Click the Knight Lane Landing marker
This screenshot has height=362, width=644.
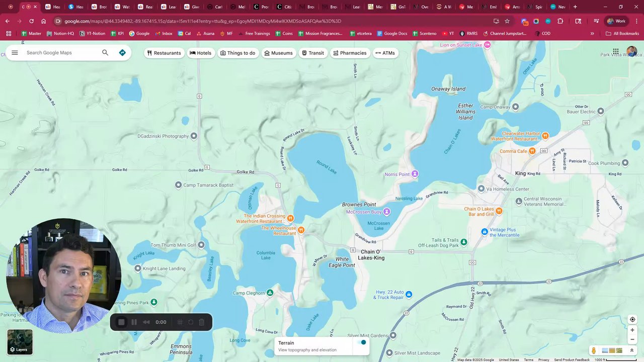click(x=138, y=268)
